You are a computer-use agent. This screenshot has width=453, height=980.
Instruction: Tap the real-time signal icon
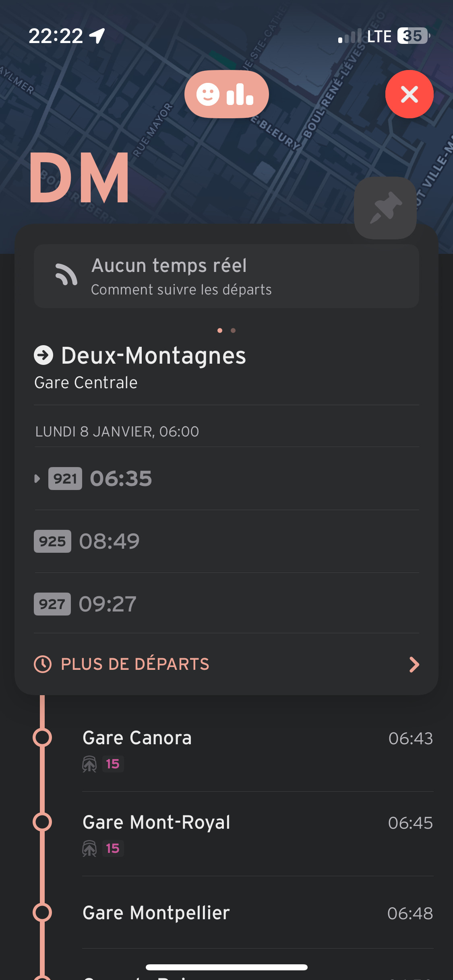pyautogui.click(x=66, y=276)
